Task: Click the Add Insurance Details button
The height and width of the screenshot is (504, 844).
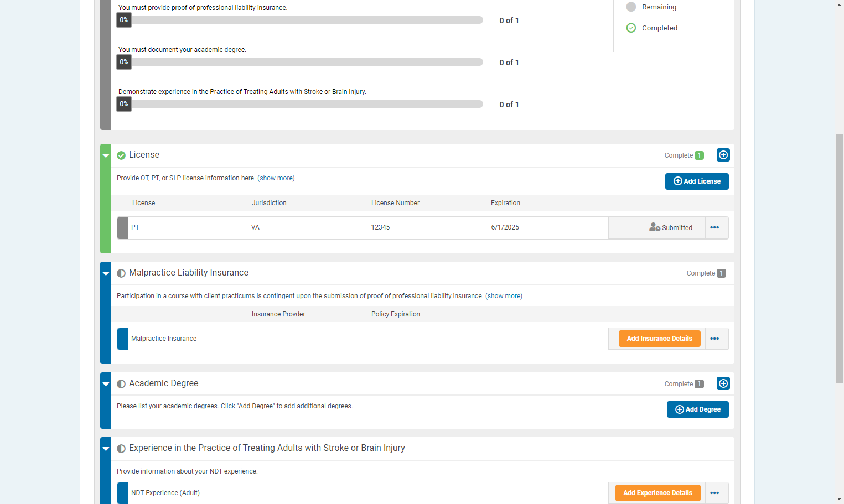Action: (659, 339)
